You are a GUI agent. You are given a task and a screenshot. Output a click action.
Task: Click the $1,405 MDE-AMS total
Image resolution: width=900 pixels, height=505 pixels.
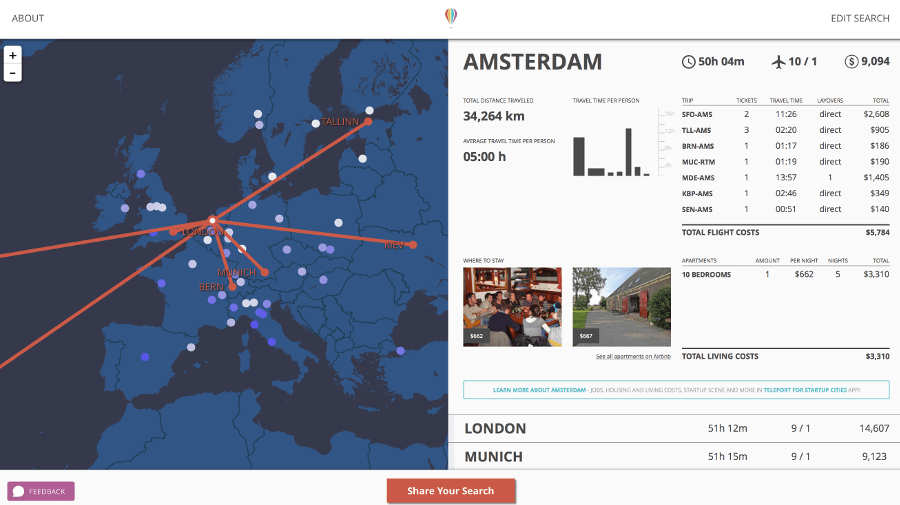point(876,177)
